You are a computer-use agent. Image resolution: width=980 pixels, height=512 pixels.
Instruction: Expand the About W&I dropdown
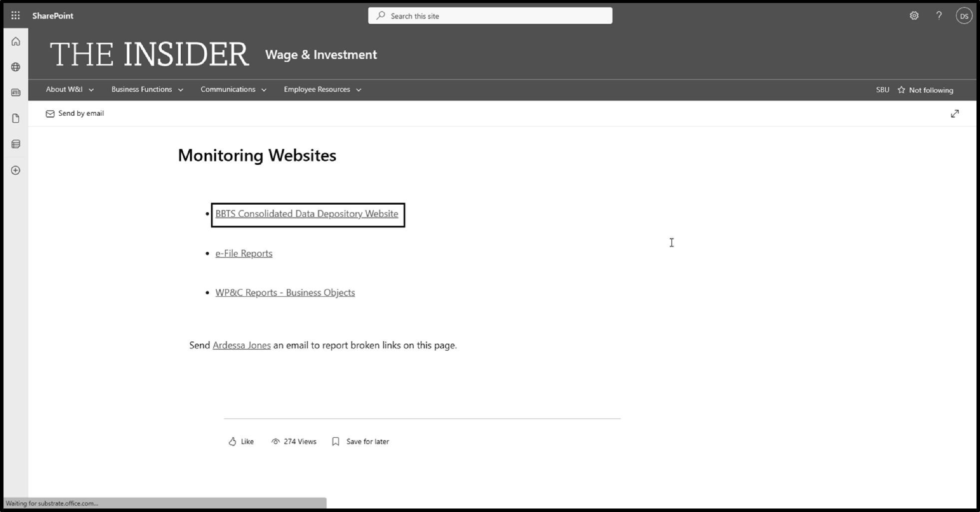click(69, 89)
